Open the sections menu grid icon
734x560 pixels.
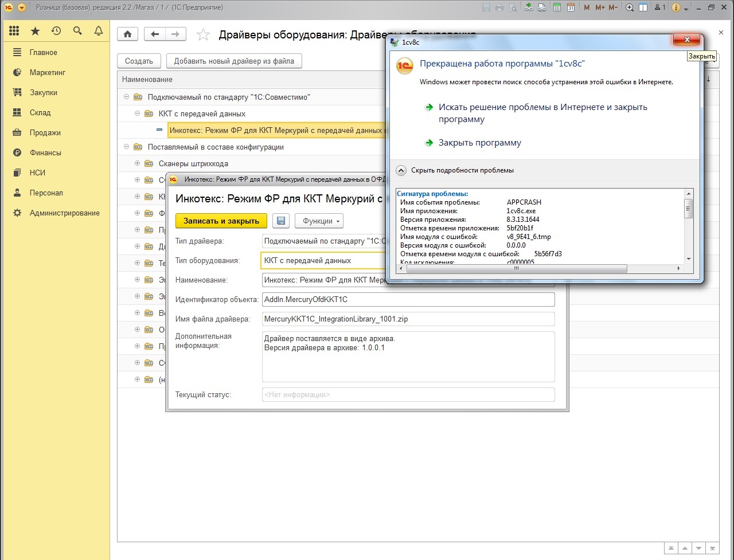point(14,31)
